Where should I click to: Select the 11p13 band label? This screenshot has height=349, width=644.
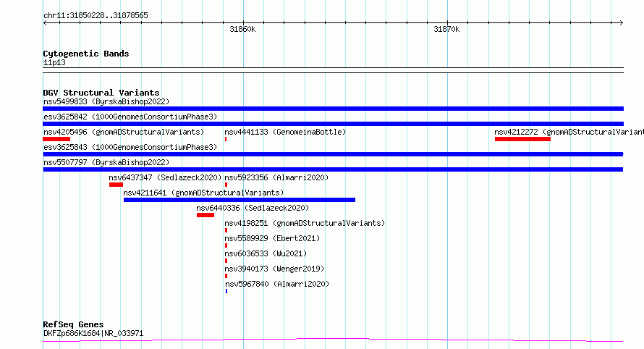click(x=54, y=62)
